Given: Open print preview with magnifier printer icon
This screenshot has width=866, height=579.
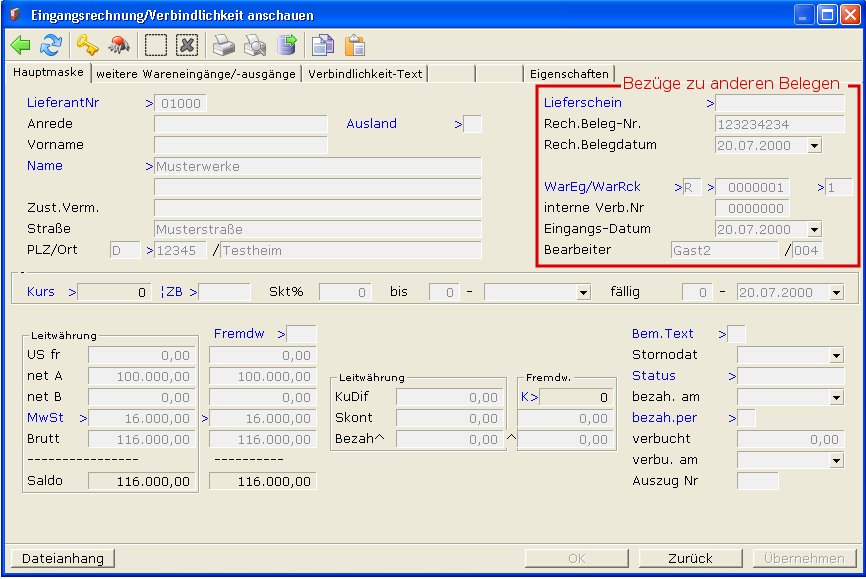Looking at the screenshot, I should 256,45.
